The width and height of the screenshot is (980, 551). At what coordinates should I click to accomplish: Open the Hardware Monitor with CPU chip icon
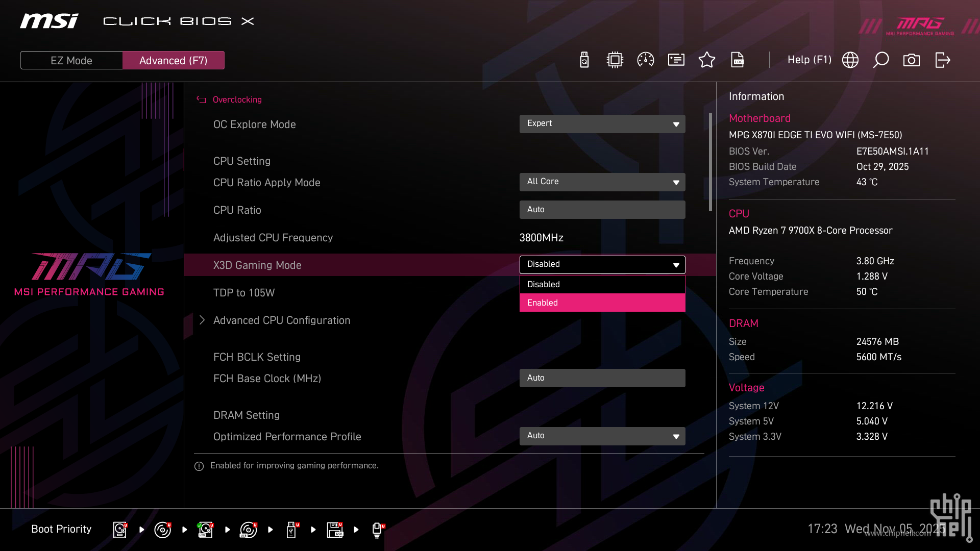[615, 60]
